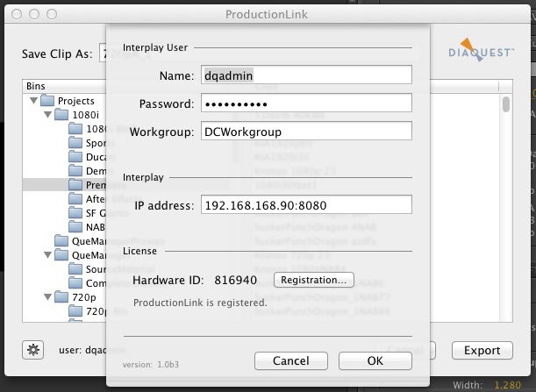Select the Dem... folder icon

click(75, 170)
